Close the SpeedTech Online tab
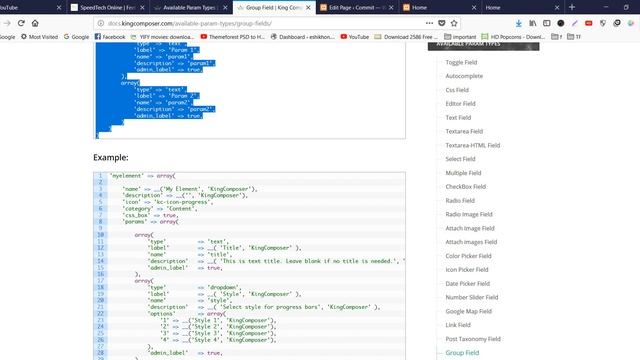The height and width of the screenshot is (360, 640). tap(142, 7)
